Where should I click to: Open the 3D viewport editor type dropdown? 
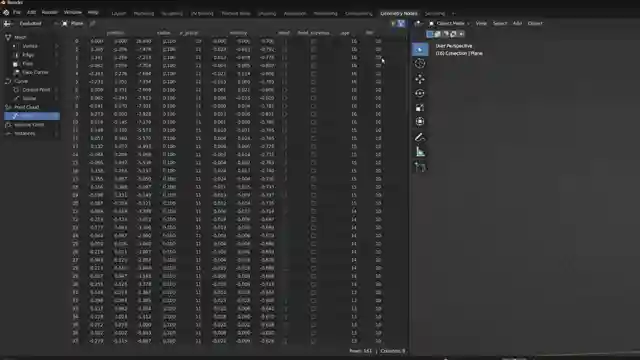[418, 24]
